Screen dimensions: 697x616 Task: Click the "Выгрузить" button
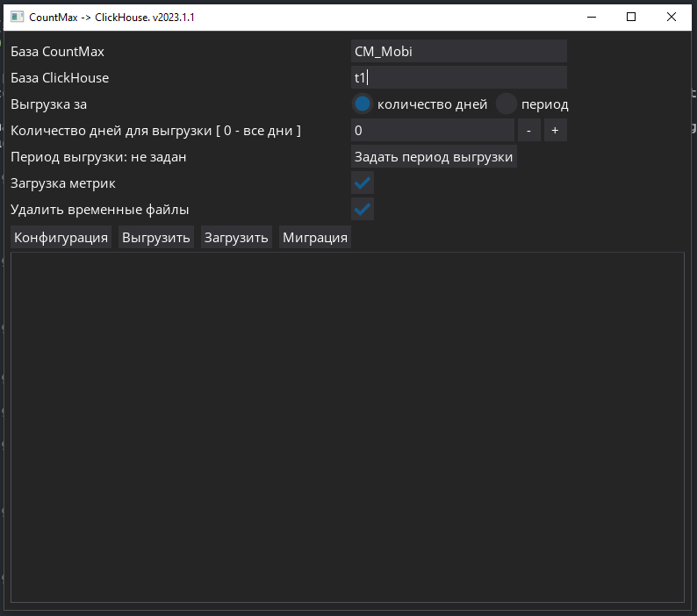(x=156, y=237)
